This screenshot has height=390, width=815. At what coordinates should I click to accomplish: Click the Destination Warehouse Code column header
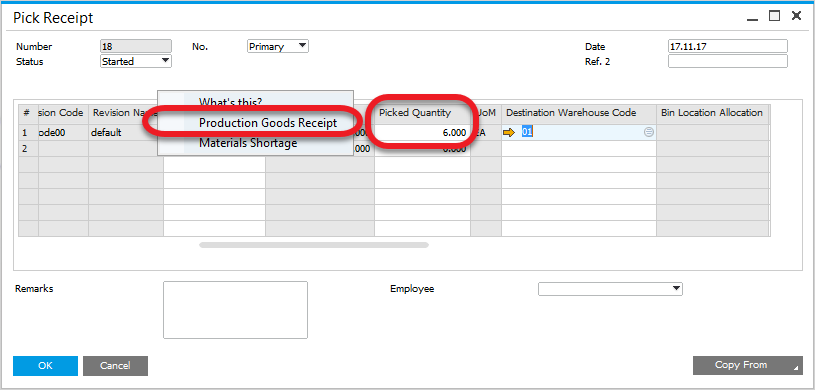pos(579,113)
